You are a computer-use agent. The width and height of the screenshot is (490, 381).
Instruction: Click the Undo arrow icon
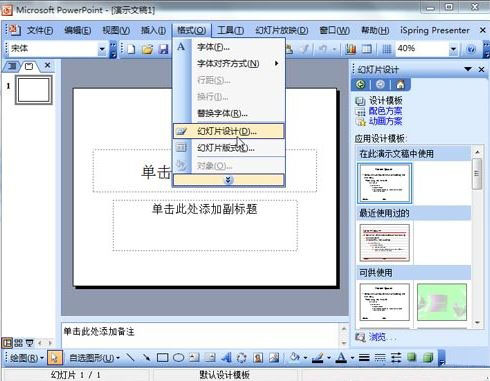tap(323, 49)
